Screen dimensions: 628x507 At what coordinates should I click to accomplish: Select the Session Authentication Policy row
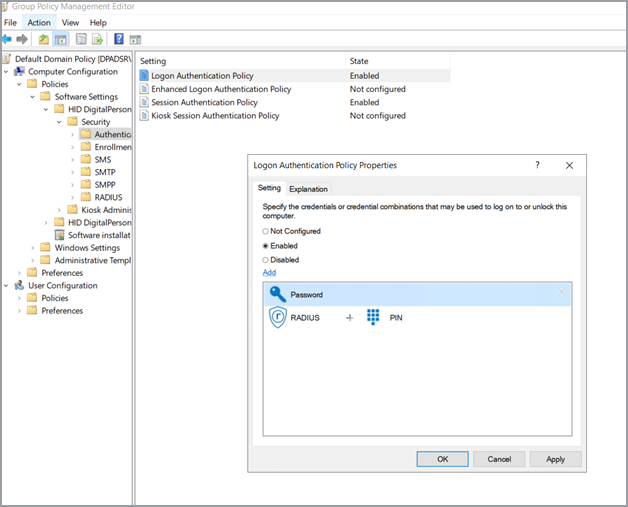204,102
